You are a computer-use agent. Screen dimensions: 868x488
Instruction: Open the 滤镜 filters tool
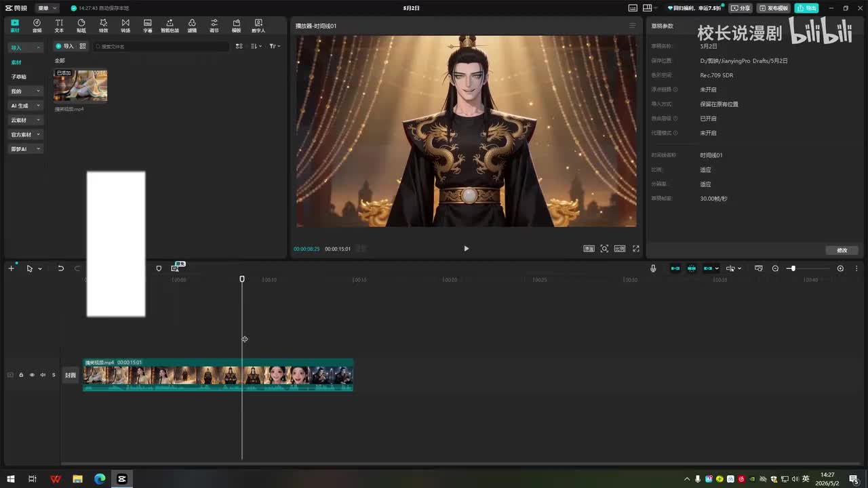pyautogui.click(x=192, y=26)
